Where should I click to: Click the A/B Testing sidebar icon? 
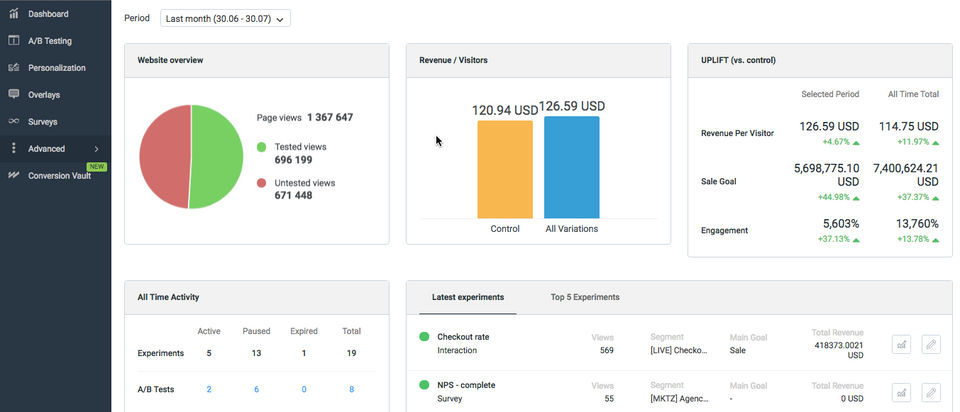pos(14,41)
